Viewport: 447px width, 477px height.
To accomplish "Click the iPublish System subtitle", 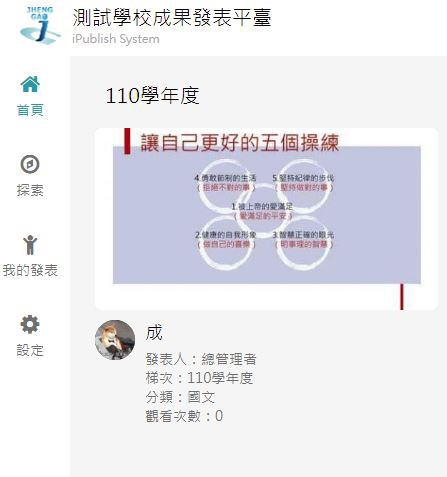I will pos(116,39).
